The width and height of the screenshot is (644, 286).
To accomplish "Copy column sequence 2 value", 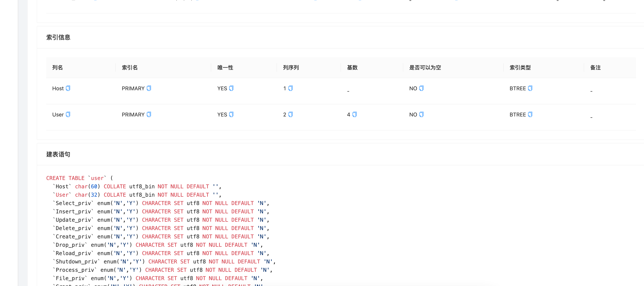I will [x=291, y=114].
